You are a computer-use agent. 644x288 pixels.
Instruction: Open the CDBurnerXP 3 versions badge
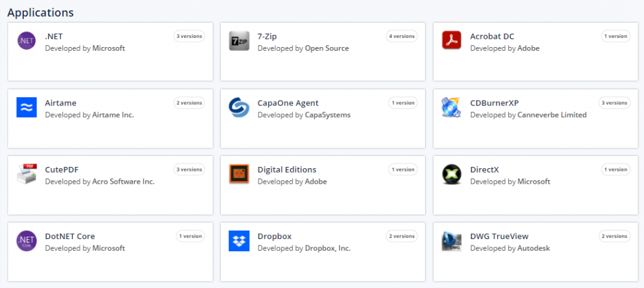click(614, 102)
